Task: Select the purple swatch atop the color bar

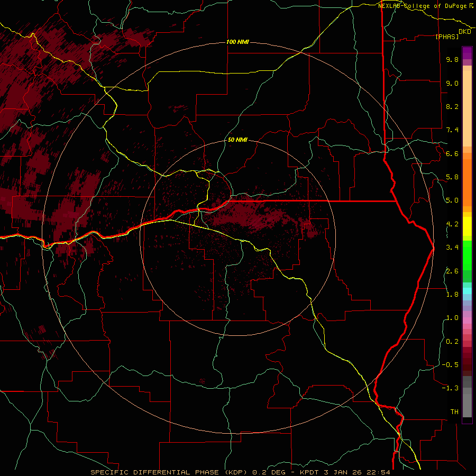Action: (467, 52)
